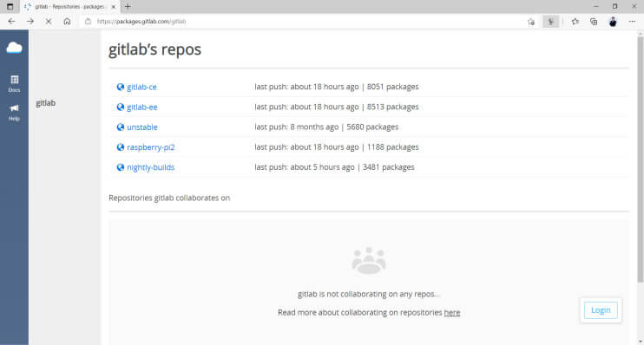The width and height of the screenshot is (644, 345).
Task: Minimize the browser window
Action: coord(596,7)
